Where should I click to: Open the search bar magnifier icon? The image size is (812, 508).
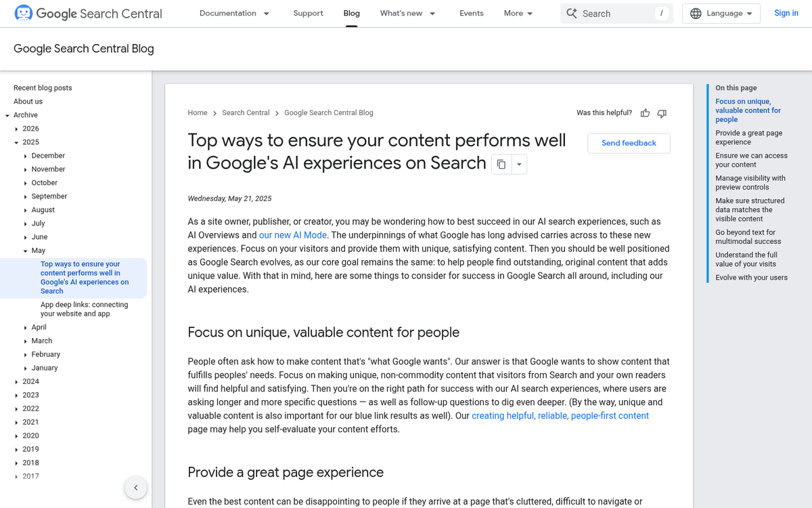coord(572,13)
